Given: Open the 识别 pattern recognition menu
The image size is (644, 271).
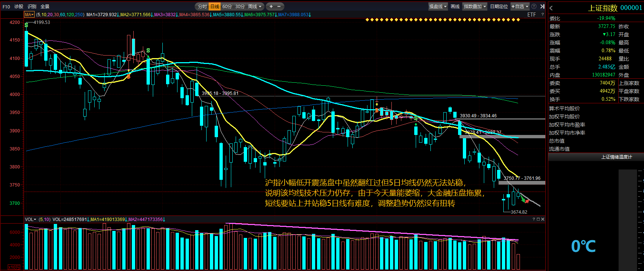Looking at the screenshot, I should [x=32, y=7].
